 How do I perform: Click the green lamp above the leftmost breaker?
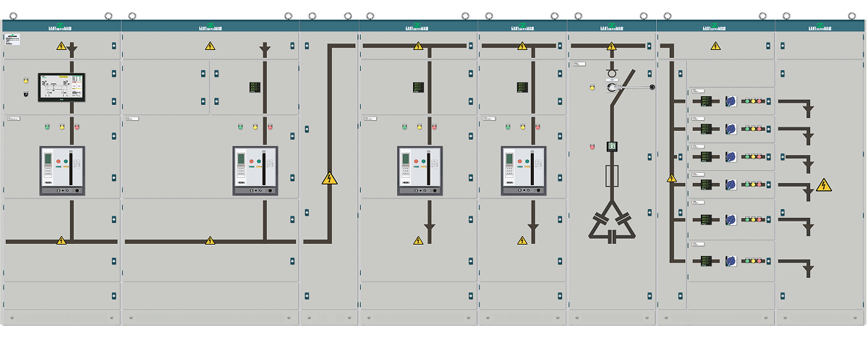coord(48,127)
